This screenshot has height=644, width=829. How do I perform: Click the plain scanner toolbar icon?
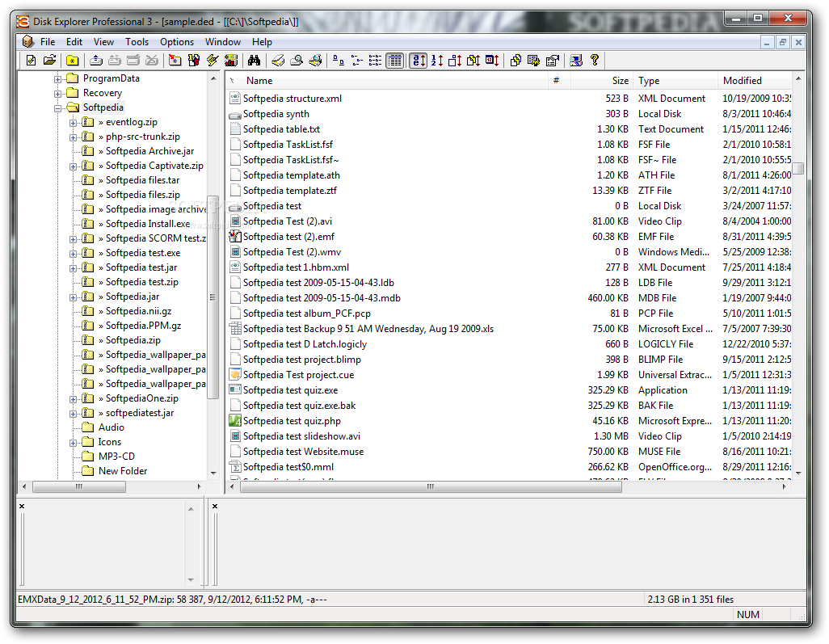click(278, 61)
